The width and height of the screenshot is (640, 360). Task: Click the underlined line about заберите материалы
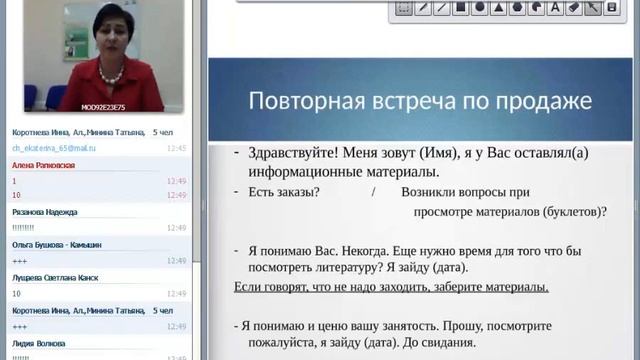point(391,287)
